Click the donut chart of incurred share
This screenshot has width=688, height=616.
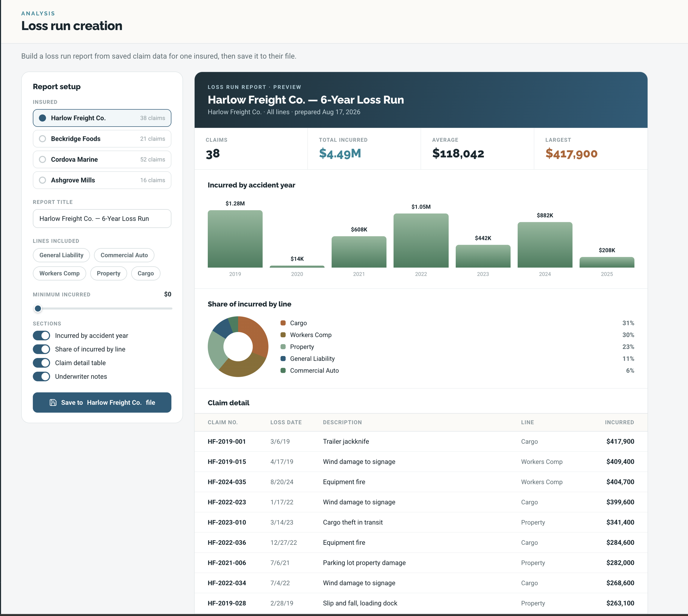tap(238, 347)
